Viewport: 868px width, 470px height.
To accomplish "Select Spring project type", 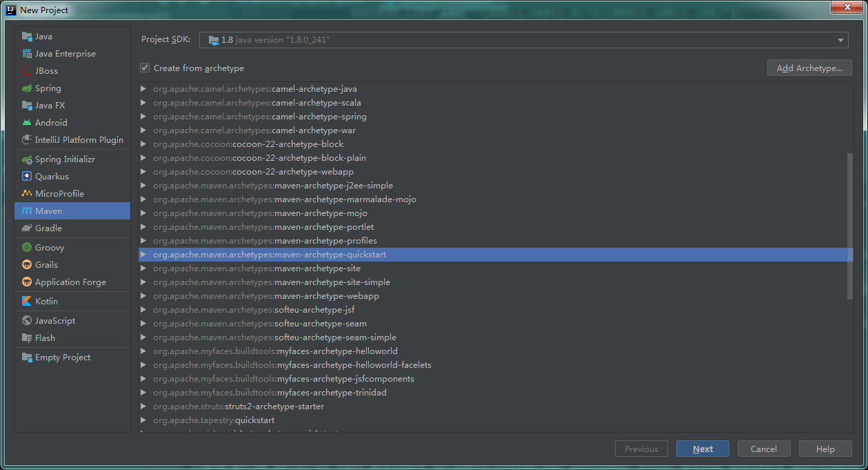I will pyautogui.click(x=72, y=88).
